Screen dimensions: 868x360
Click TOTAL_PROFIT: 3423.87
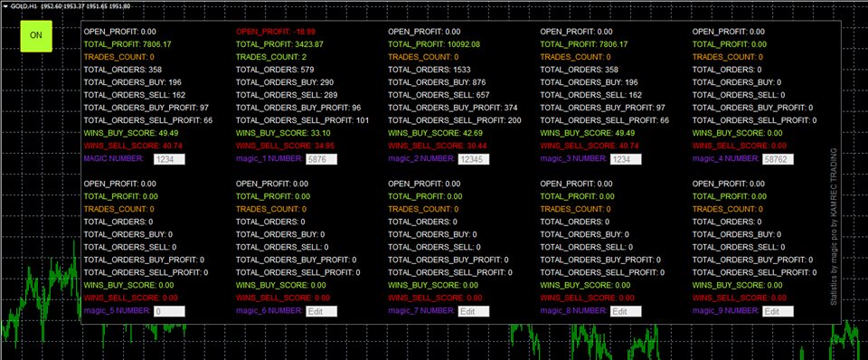point(279,44)
